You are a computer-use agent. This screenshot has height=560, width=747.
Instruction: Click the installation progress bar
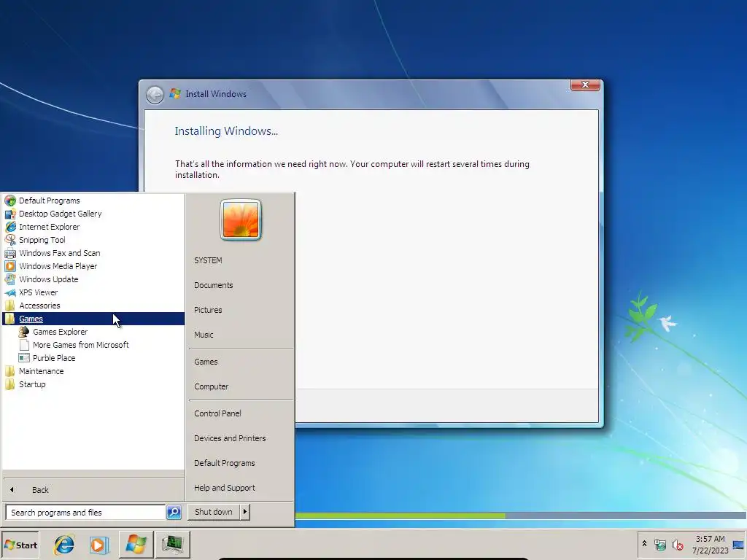(x=521, y=516)
